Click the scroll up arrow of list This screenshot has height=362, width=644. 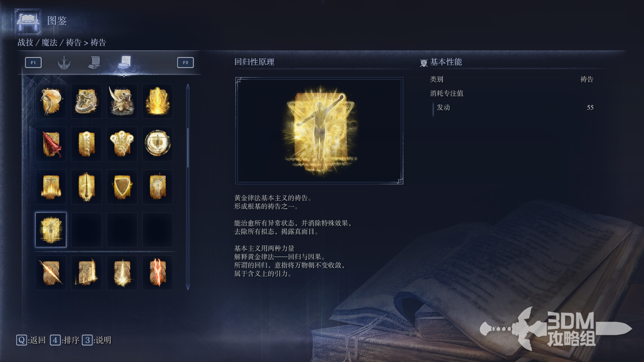[x=188, y=86]
